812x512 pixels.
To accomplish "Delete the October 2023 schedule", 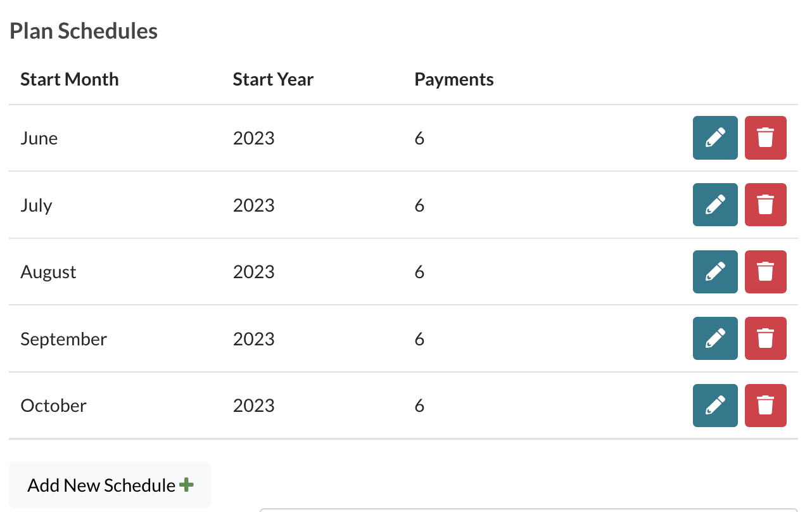I will click(x=765, y=406).
